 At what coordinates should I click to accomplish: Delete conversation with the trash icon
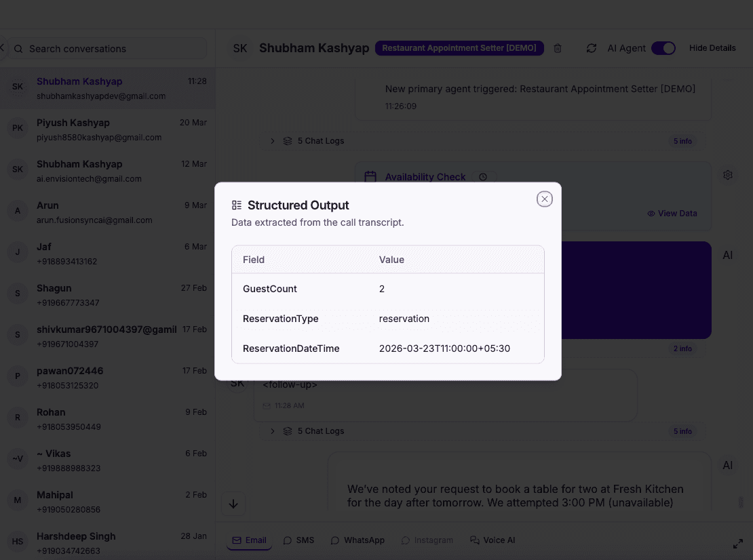pos(557,48)
